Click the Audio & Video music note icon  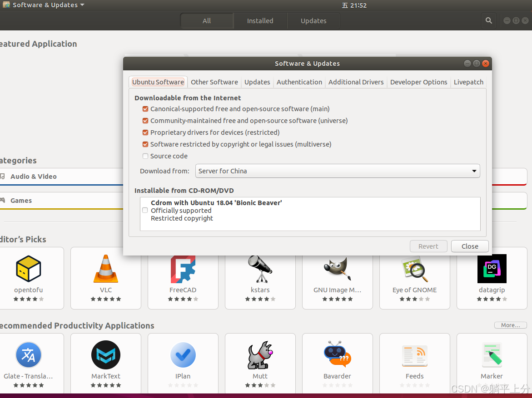2,176
